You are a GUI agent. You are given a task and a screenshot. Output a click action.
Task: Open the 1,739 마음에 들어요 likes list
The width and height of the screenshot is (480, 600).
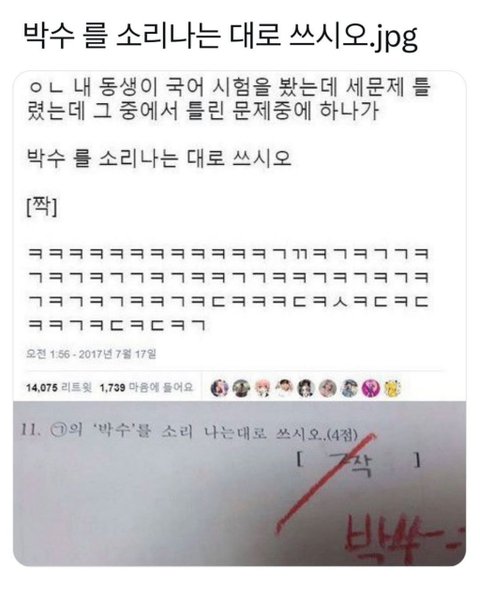(146, 388)
